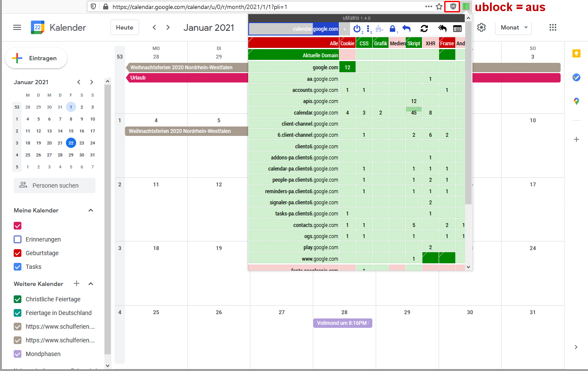Image resolution: width=588 pixels, height=371 pixels.
Task: Switch uMatrix to global asterisk scope
Action: [x=344, y=29]
